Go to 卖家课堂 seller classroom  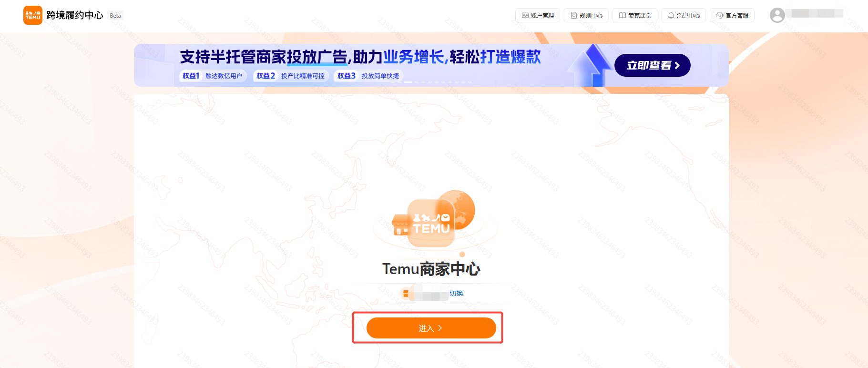point(635,15)
